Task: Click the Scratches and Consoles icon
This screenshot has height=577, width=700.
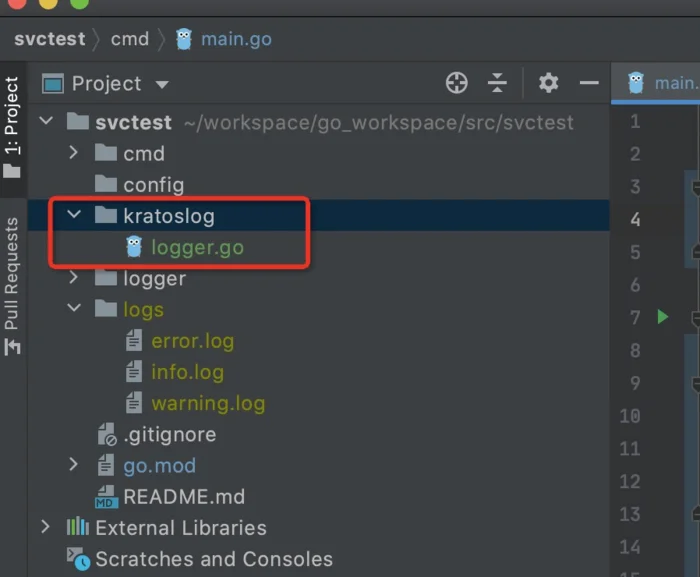Action: coord(78,559)
